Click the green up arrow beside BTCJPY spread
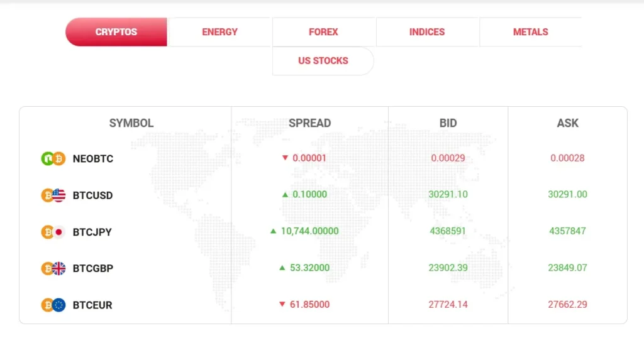This screenshot has width=644, height=343. coord(273,231)
